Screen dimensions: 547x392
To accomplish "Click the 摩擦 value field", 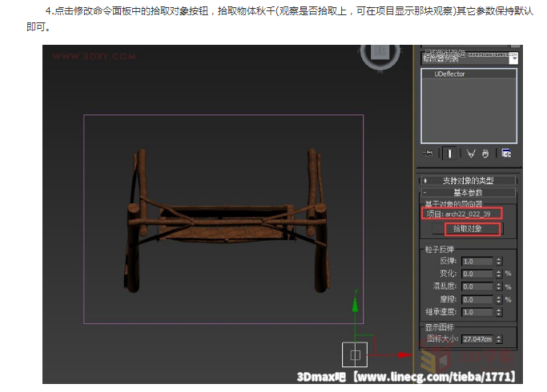I will click(x=477, y=300).
